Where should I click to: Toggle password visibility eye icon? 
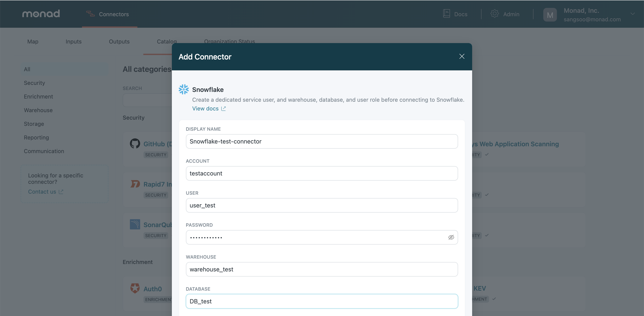tap(451, 237)
